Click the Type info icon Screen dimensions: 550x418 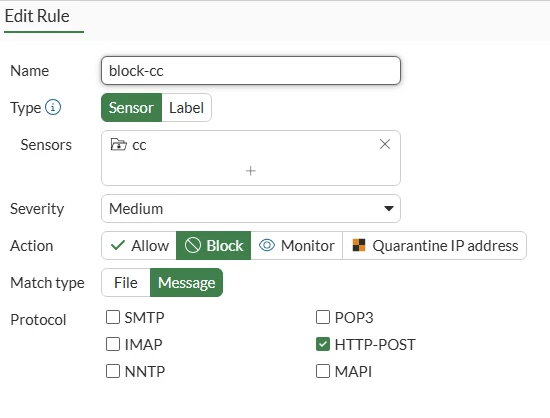point(53,107)
